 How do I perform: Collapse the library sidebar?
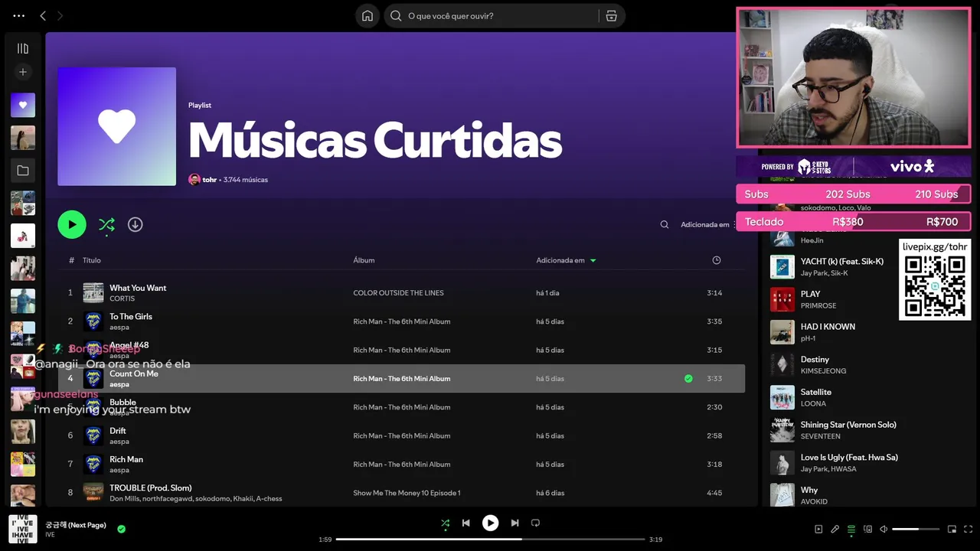[23, 48]
